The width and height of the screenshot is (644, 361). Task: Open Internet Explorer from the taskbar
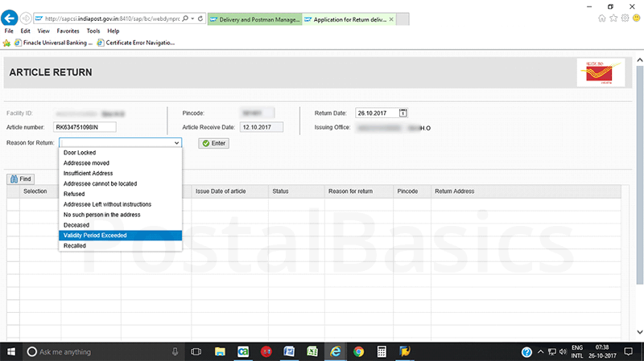click(334, 351)
